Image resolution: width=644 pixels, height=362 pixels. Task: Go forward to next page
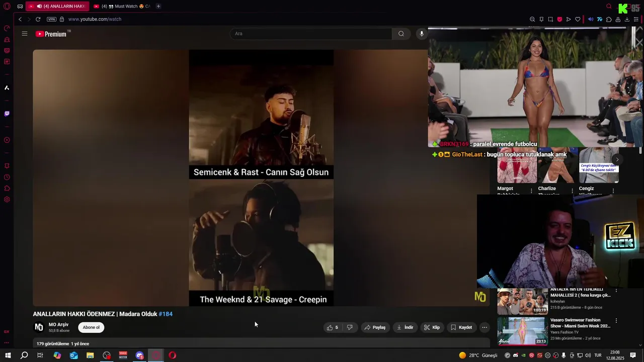29,19
